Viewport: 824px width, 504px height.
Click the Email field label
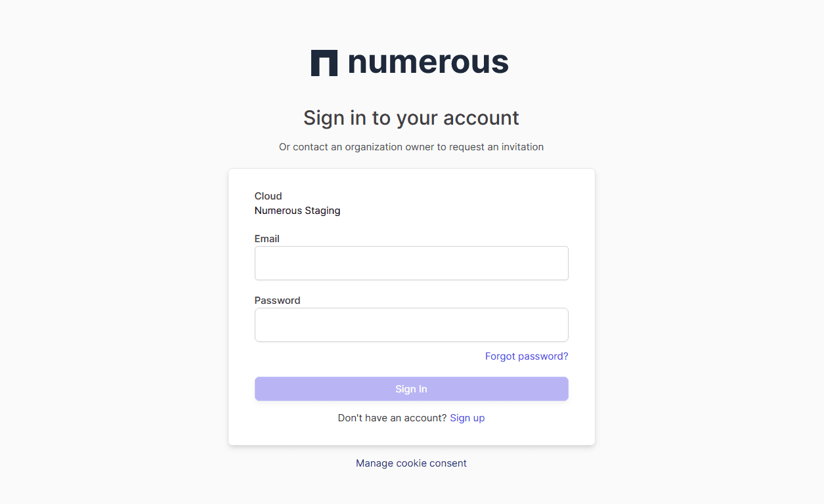[267, 239]
